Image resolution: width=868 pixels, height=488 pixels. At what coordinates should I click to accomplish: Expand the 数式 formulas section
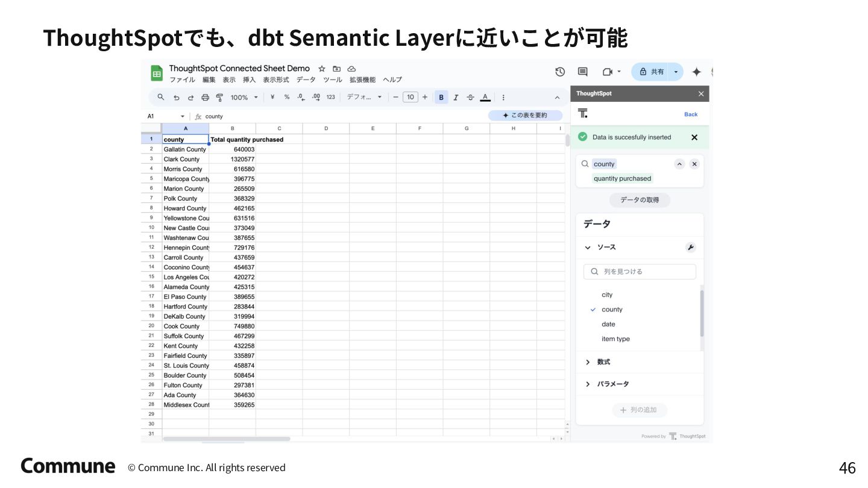tap(588, 362)
